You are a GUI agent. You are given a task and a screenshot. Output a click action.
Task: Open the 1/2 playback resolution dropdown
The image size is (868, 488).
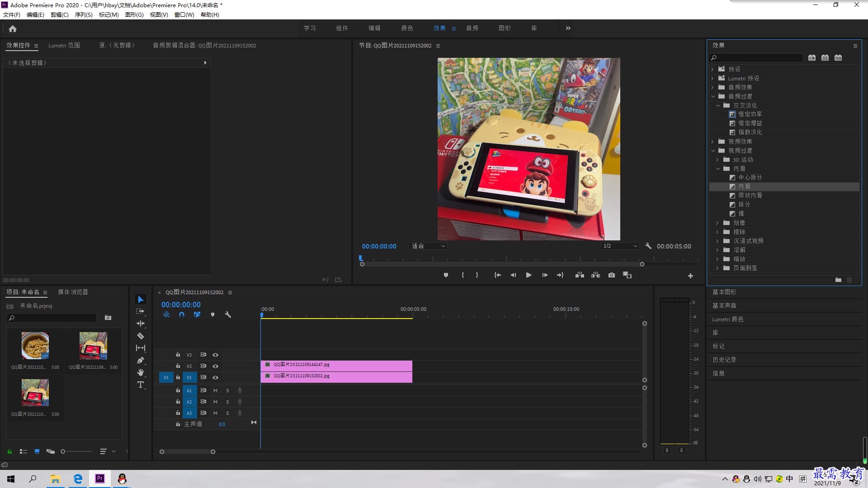point(620,246)
